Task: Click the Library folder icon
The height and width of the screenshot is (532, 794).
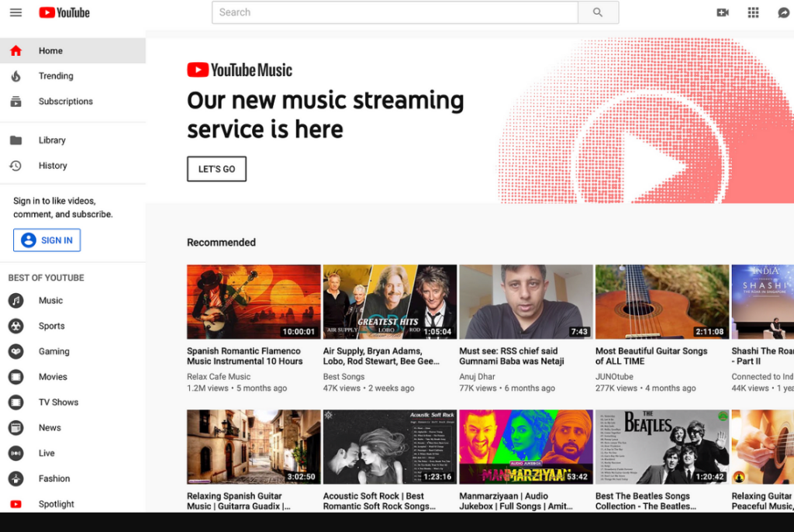Action: [16, 140]
